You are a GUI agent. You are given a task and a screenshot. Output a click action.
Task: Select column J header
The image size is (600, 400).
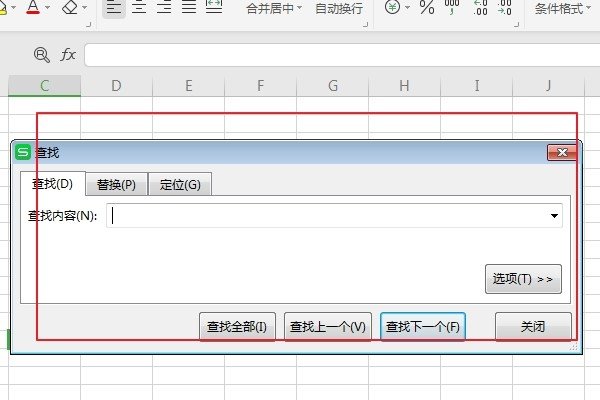[548, 86]
